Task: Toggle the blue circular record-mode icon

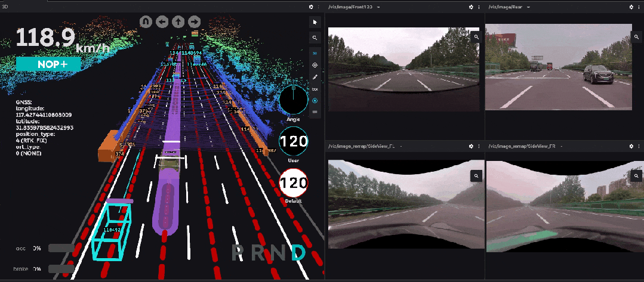Action: tap(315, 101)
